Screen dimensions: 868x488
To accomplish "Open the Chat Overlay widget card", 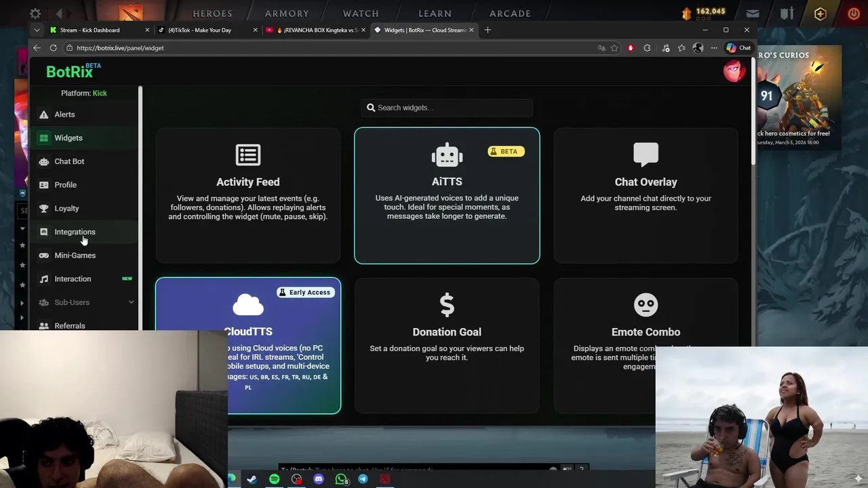I will click(x=646, y=195).
